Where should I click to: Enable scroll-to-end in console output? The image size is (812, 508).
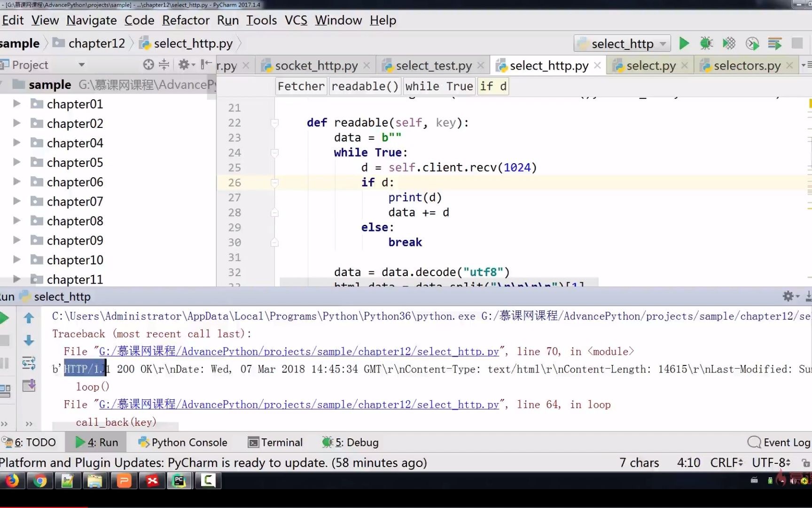point(29,386)
